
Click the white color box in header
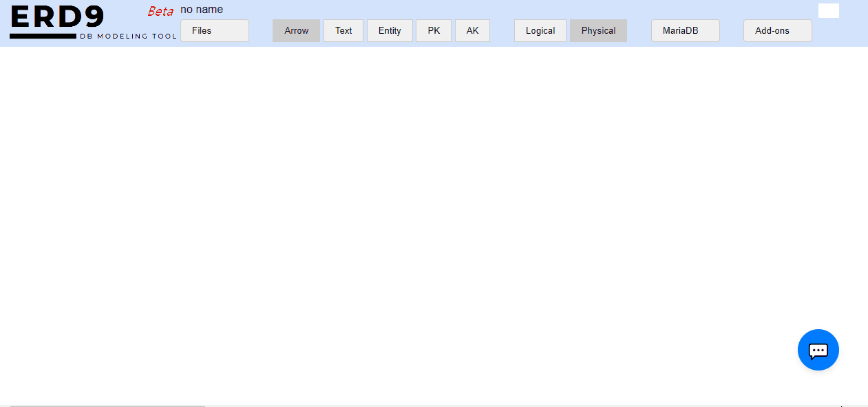(x=828, y=11)
